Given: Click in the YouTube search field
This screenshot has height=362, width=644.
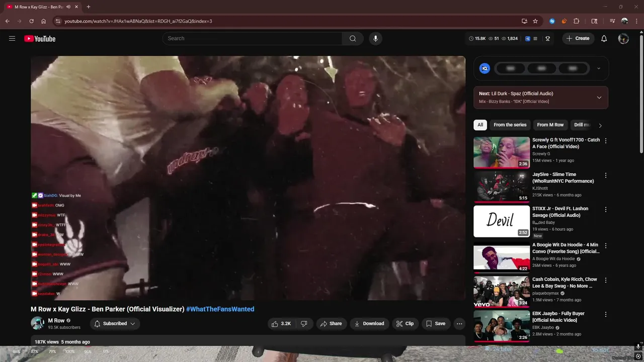Looking at the screenshot, I should (x=253, y=39).
